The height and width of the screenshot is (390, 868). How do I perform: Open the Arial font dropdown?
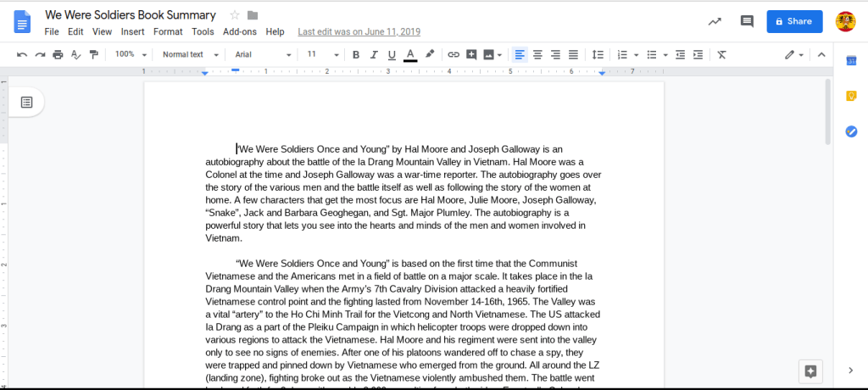263,54
